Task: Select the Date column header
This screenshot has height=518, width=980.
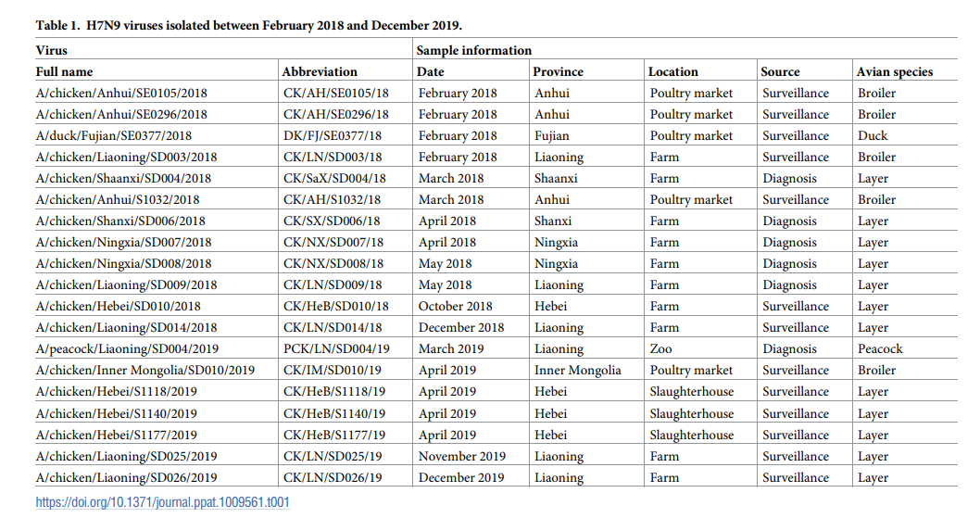Action: (x=431, y=71)
